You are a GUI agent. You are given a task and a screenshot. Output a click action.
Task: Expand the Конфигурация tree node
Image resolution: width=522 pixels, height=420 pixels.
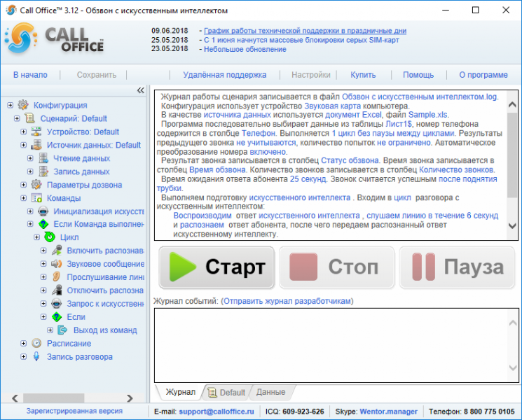11,105
